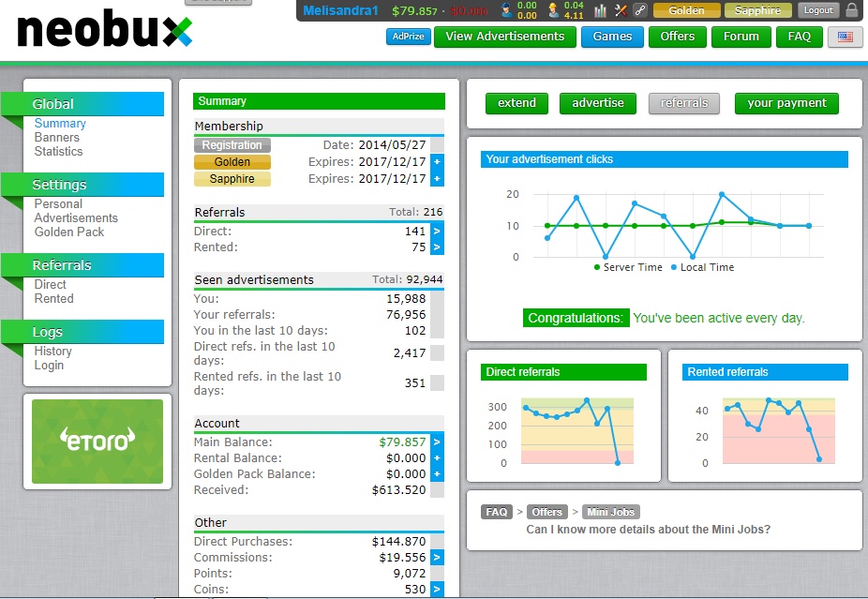The height and width of the screenshot is (599, 868).
Task: Click the arrow next to Rented referrals count
Action: 437,247
